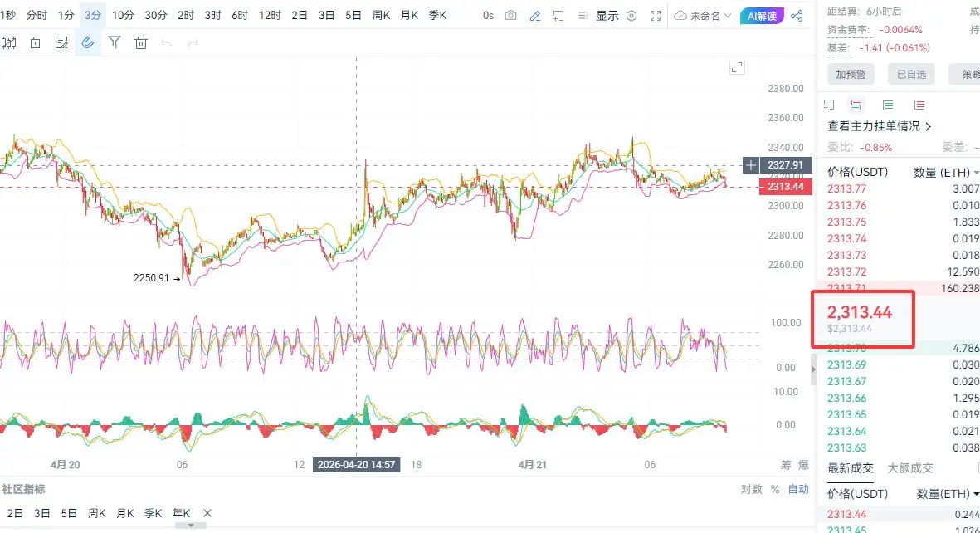This screenshot has width=980, height=533.
Task: Open the three-line menu icon beside 显示
Action: point(583,16)
